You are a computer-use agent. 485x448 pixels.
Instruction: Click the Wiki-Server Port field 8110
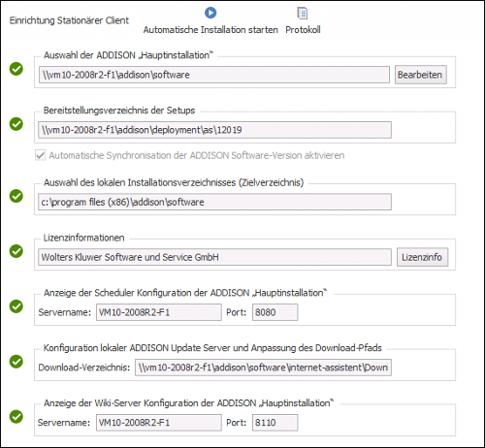(275, 423)
